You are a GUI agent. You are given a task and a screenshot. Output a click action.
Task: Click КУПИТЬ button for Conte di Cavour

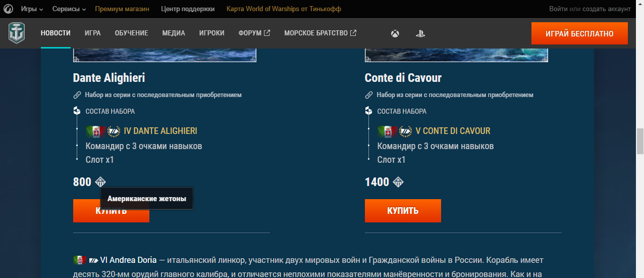pos(403,211)
